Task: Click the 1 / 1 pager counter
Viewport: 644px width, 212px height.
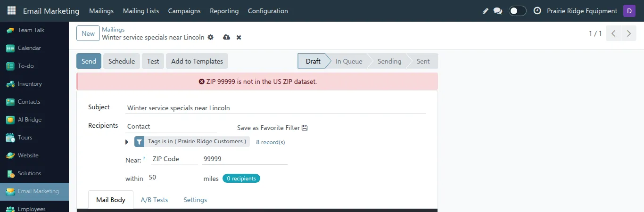Action: [x=595, y=33]
